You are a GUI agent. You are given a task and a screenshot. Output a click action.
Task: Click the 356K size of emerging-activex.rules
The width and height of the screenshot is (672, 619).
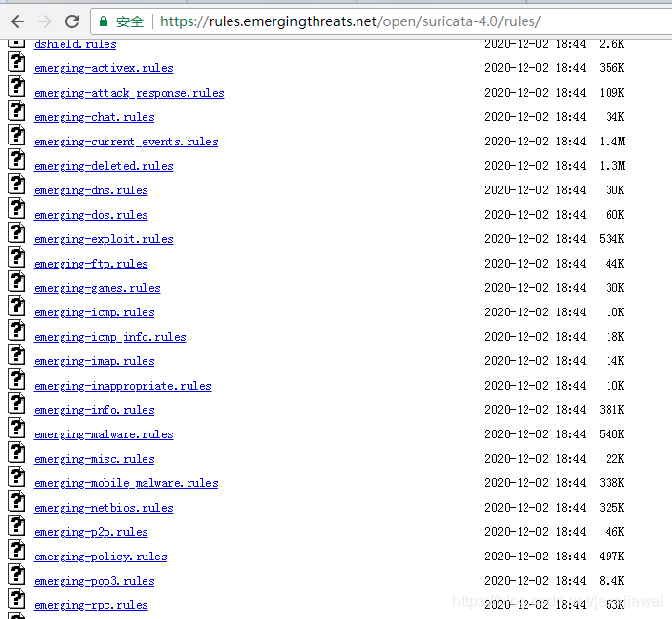[611, 68]
